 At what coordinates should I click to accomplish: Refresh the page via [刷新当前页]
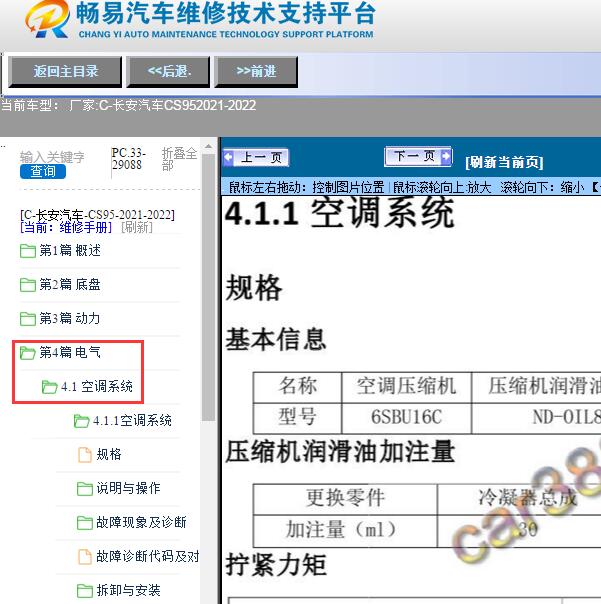[x=504, y=162]
